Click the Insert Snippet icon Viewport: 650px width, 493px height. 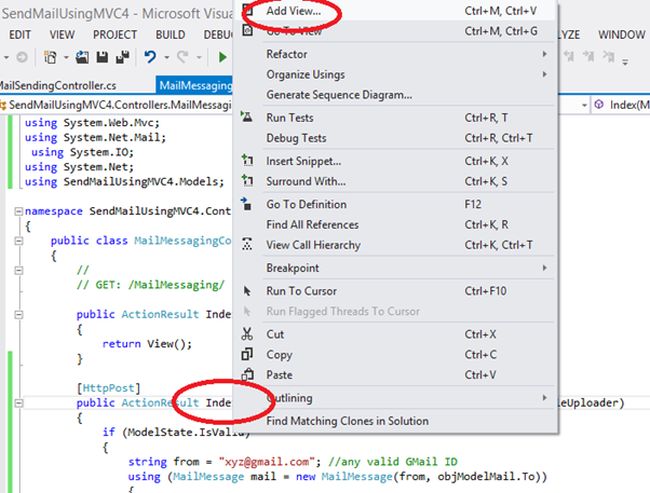tap(247, 160)
